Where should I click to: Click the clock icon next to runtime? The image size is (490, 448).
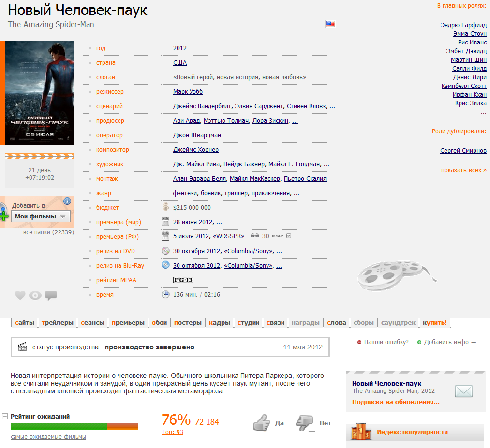165,294
